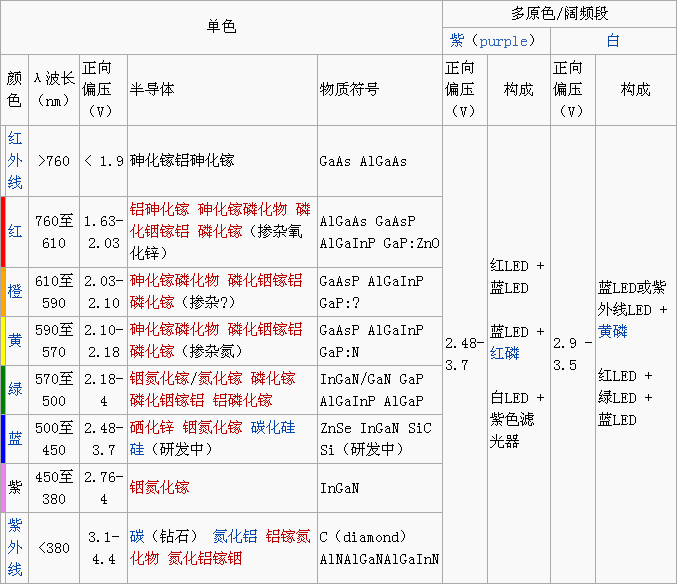Click the 红 color name link
The height and width of the screenshot is (584, 677).
(15, 231)
